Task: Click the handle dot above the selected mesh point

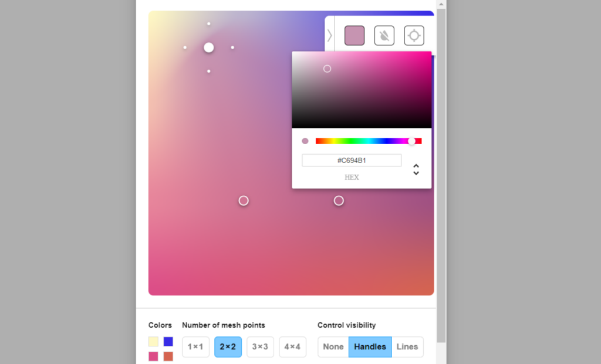Action: tap(208, 23)
